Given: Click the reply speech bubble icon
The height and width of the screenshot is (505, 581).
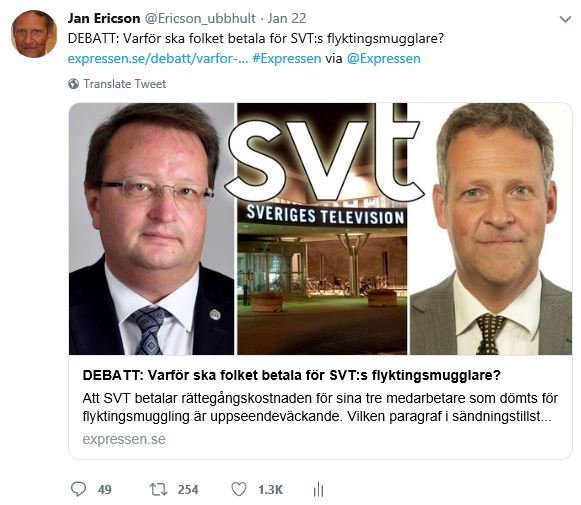Looking at the screenshot, I should pos(78,489).
